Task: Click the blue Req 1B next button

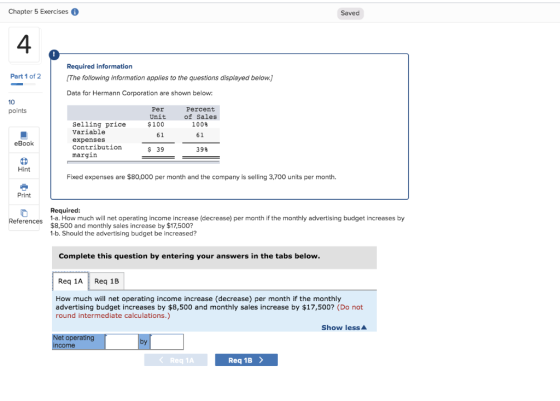Action: 246,360
